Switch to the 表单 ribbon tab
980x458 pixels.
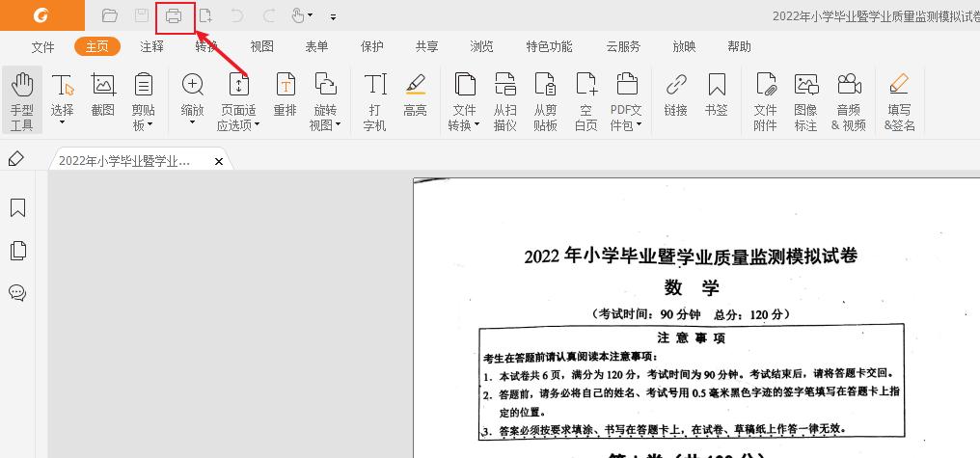317,46
